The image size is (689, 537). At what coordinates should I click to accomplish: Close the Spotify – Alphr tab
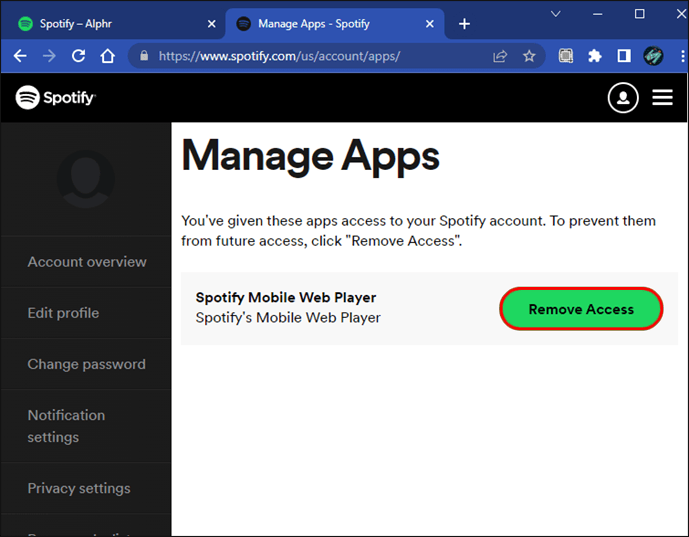(211, 24)
